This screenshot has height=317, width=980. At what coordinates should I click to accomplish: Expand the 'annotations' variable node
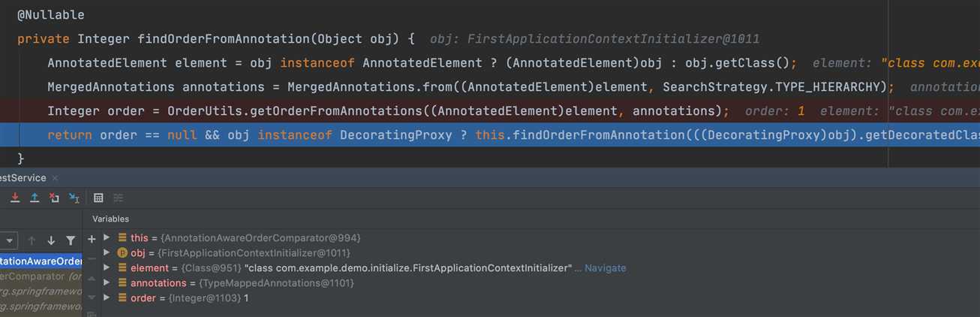click(107, 282)
